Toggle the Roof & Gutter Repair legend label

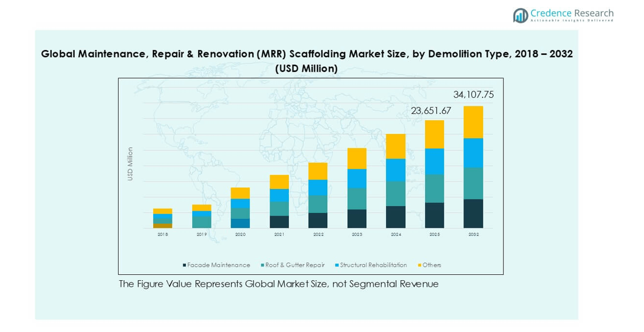click(295, 265)
